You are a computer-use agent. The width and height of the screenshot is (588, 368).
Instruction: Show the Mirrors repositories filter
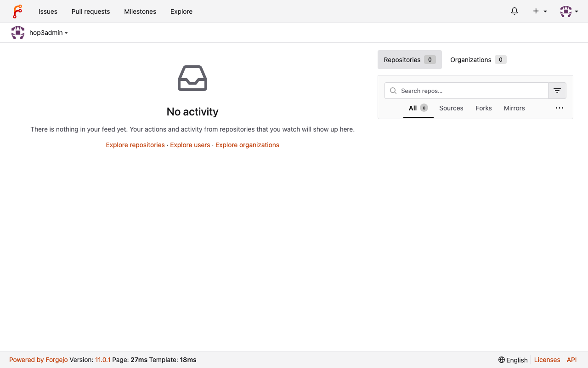pos(514,108)
